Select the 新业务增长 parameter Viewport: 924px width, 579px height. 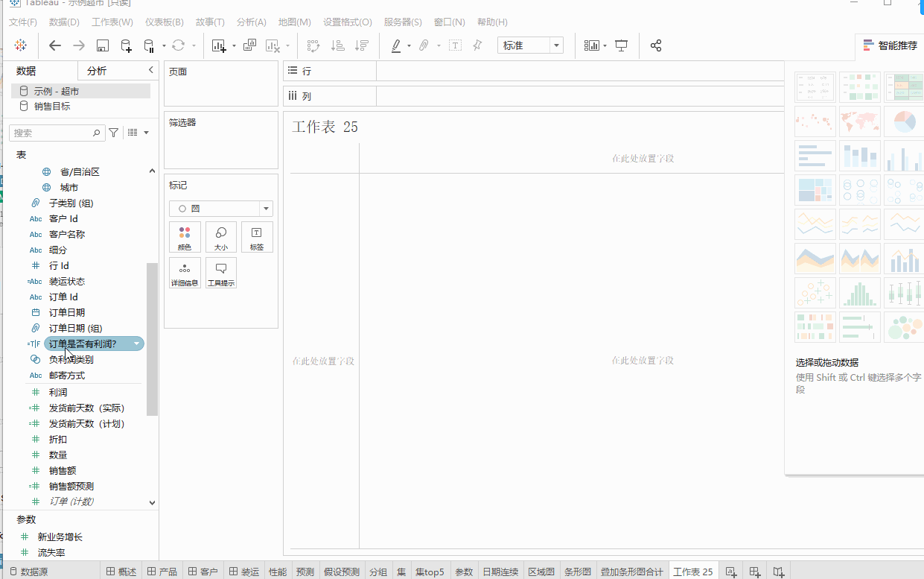point(60,537)
